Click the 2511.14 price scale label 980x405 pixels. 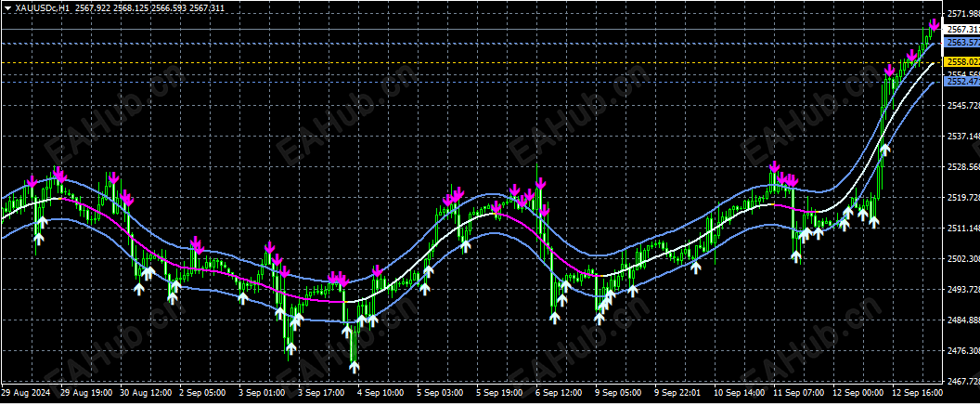pos(963,229)
